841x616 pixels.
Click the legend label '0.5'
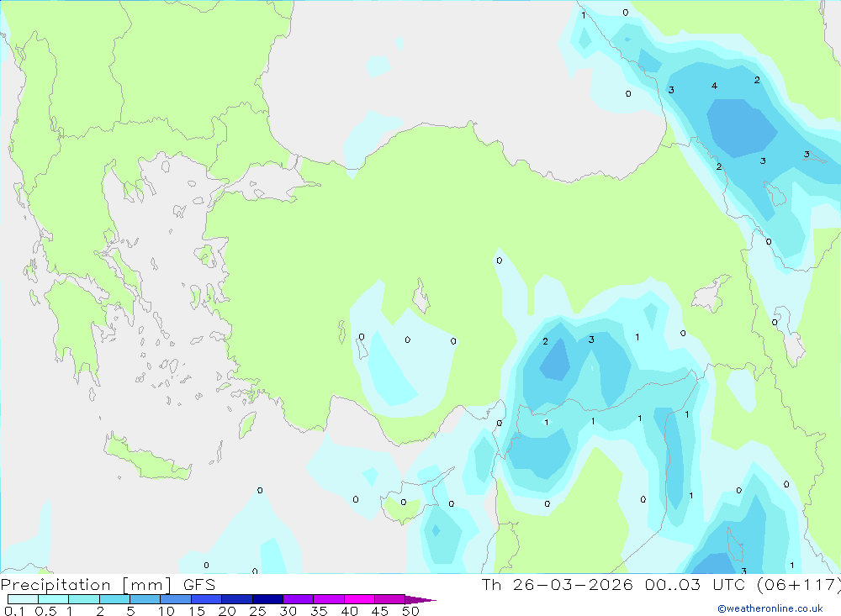tap(45, 611)
